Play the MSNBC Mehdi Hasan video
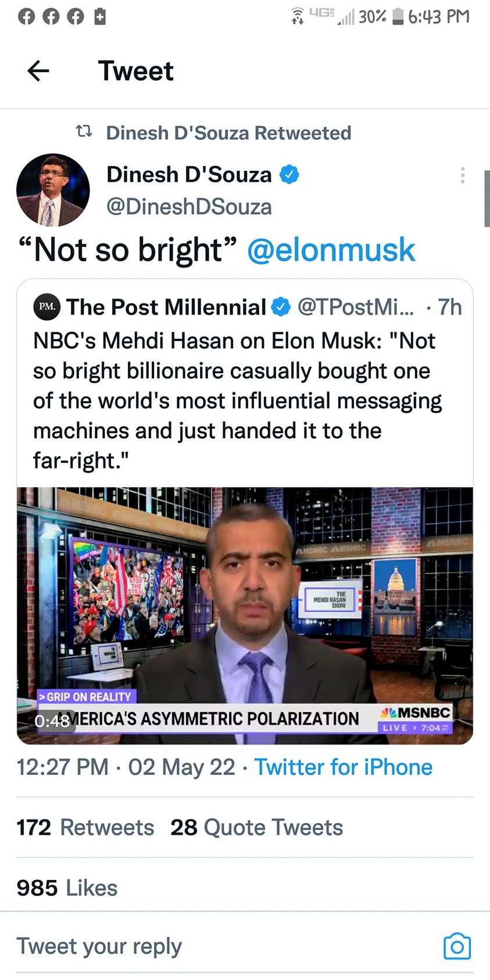490x980 pixels. (245, 615)
